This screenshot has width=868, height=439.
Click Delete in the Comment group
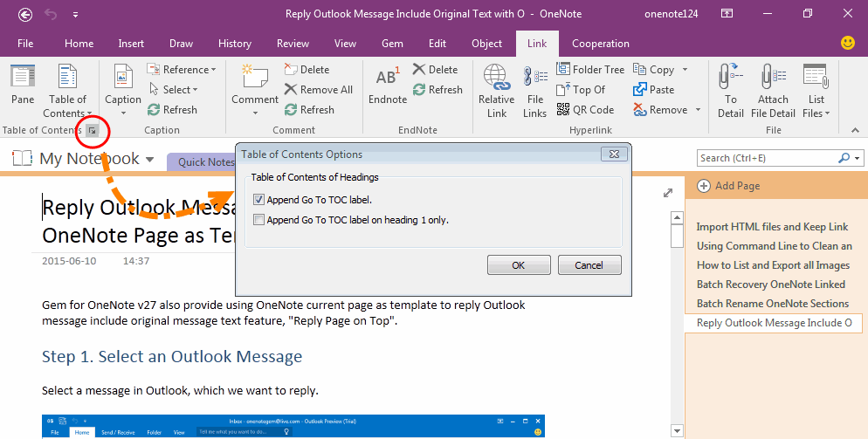[307, 69]
